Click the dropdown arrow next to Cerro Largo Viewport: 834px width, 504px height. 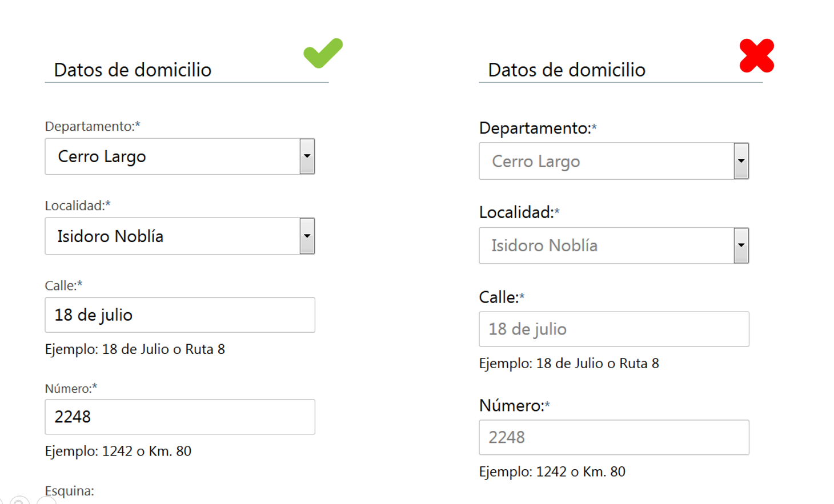coord(307,156)
